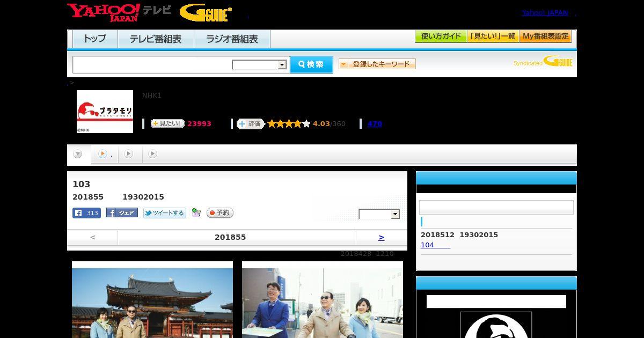Click the 評価 rating button
644x338 pixels.
251,124
